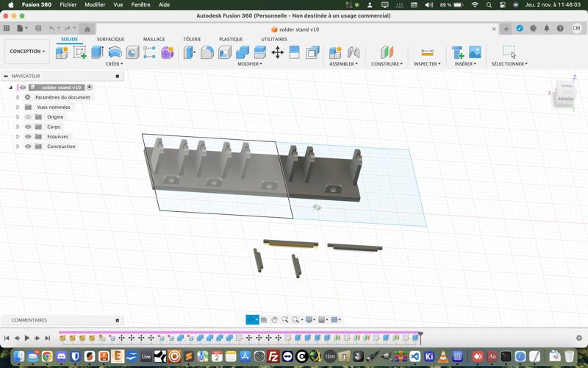
Task: Open the CONCEPTION workspace dropdown
Action: coord(27,52)
